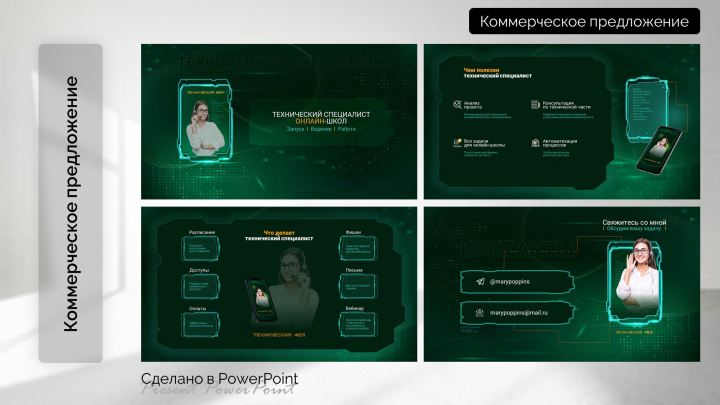Click the Письма heading
Image resolution: width=720 pixels, height=405 pixels.
tap(354, 270)
